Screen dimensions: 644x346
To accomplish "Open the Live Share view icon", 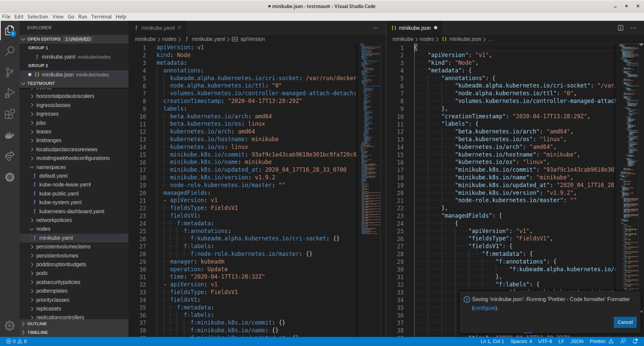I will [10, 156].
